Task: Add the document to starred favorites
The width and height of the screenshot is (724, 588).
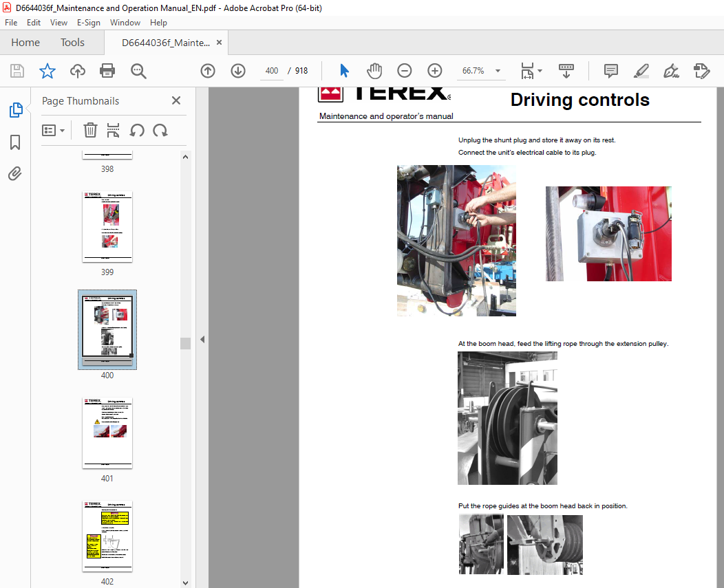Action: pos(47,71)
